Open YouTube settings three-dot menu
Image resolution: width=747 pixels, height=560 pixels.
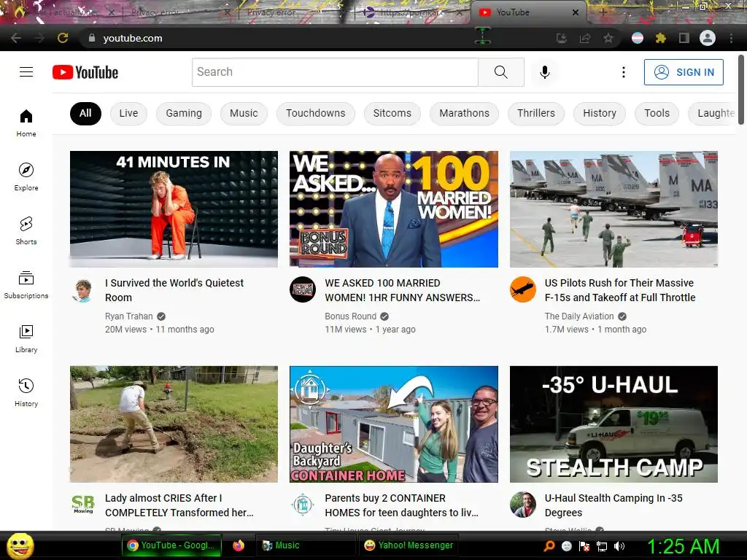[x=623, y=72]
